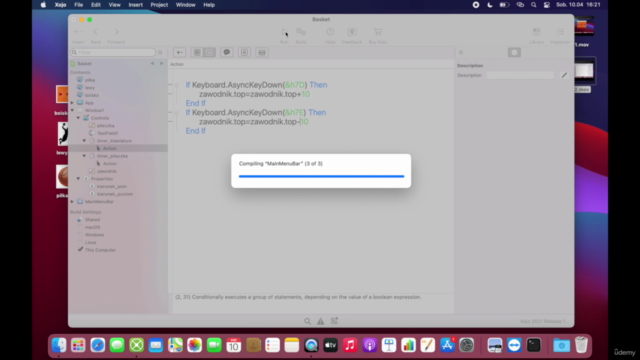The width and height of the screenshot is (640, 360).
Task: Click the Buy Xojo cart icon
Action: point(378,32)
